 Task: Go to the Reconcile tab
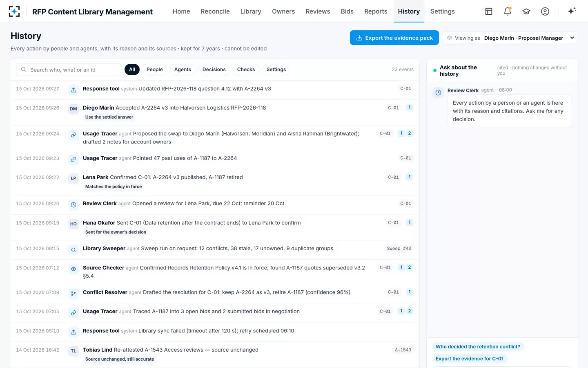[215, 11]
